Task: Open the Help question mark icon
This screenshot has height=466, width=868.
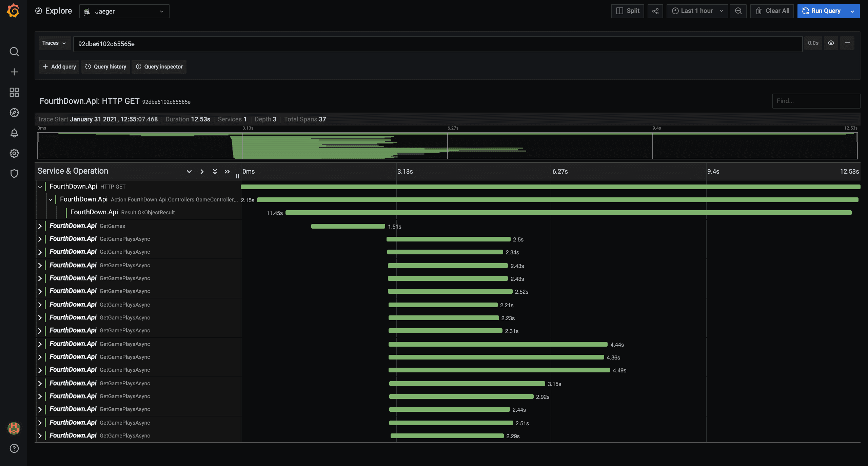Action: 14,448
